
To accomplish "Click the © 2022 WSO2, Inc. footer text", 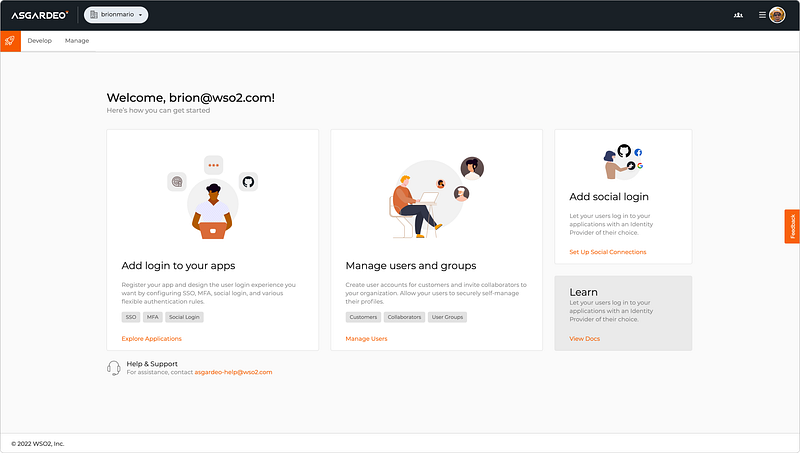I will pos(38,444).
